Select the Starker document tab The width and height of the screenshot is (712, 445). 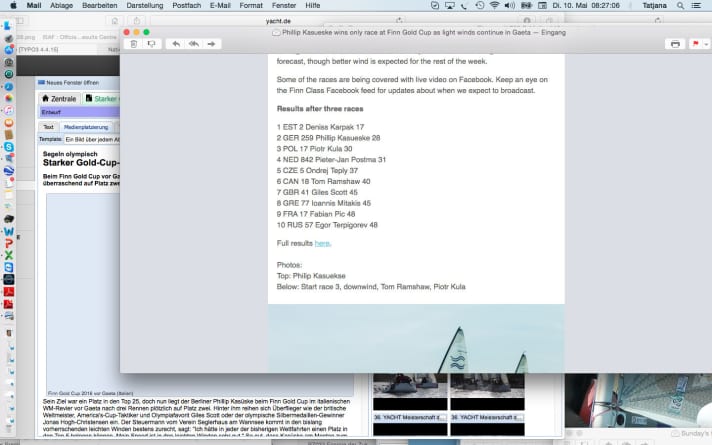pos(102,99)
